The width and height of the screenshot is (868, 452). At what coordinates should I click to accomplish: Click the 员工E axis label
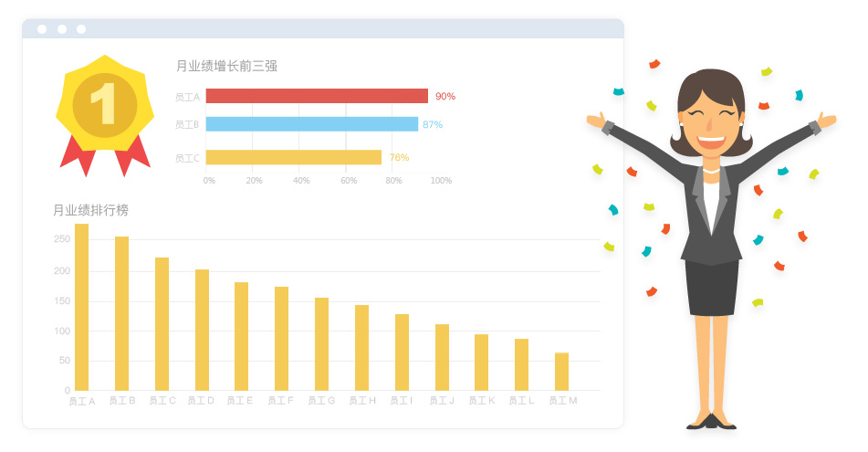click(x=240, y=401)
